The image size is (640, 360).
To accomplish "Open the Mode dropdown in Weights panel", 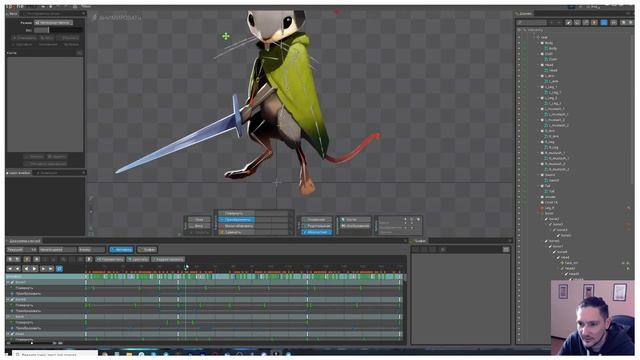I will tap(53, 23).
